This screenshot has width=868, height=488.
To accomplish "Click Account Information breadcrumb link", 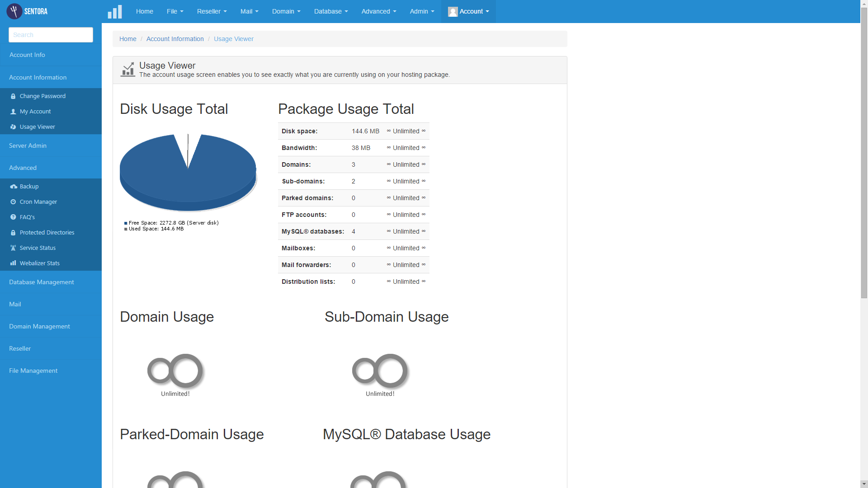I will coord(175,39).
